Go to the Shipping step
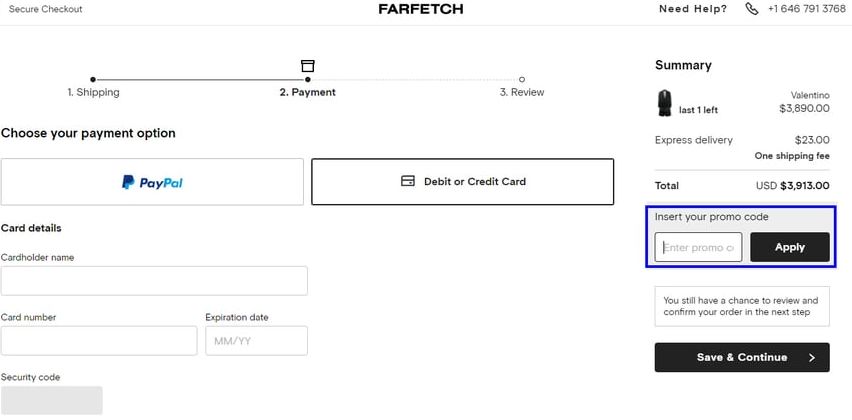 click(x=93, y=92)
